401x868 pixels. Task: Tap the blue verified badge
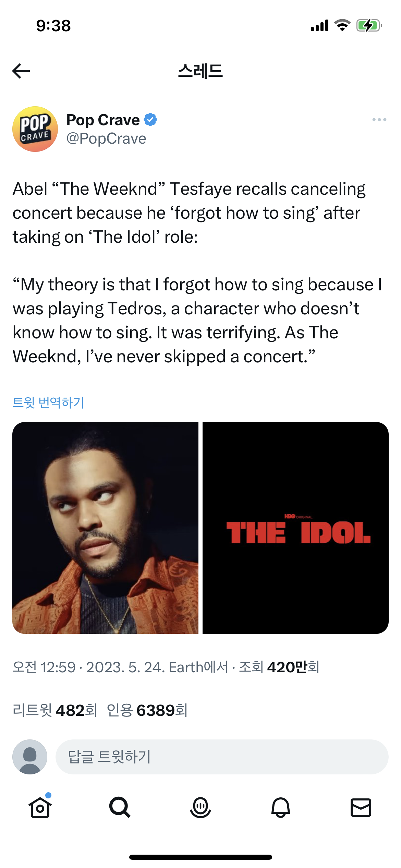click(x=150, y=120)
